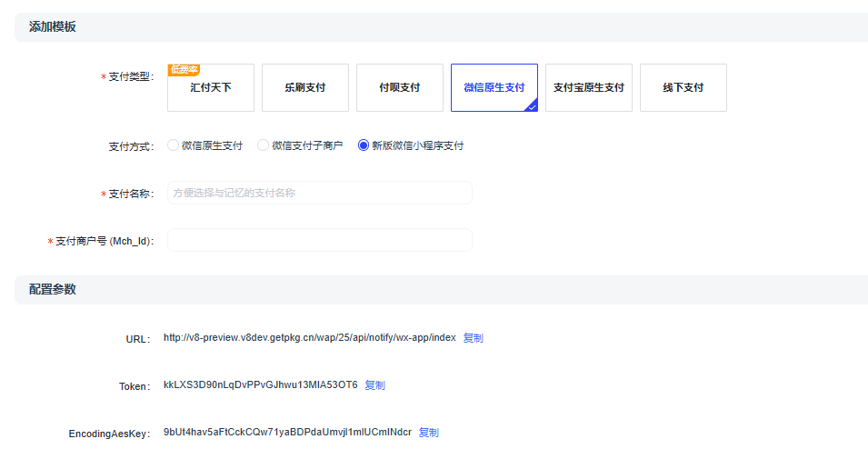Click the 支付商户号 (Mch_Id) input box
Image resolution: width=868 pixels, height=459 pixels.
tap(320, 240)
